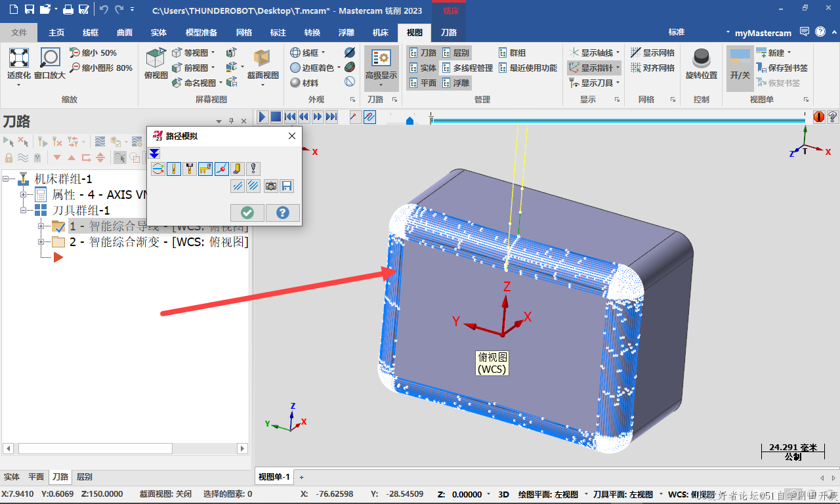
Task: Toggle the 平面 manager panel
Action: coord(422,83)
